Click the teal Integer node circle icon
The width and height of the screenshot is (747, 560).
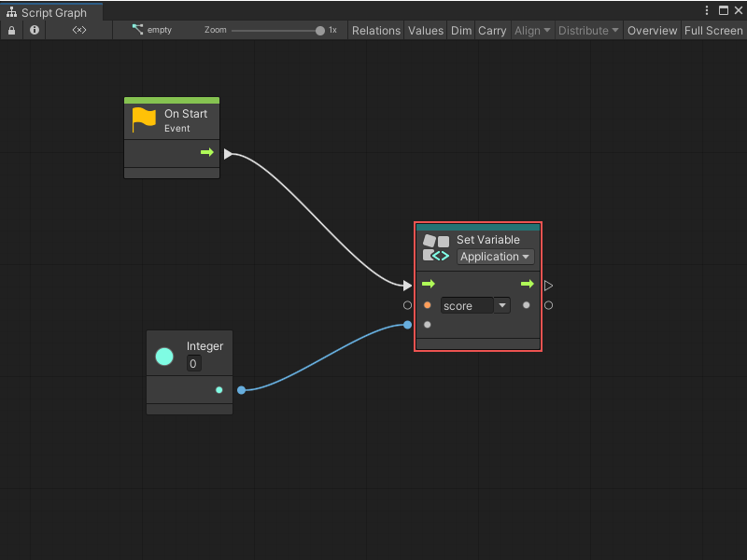tap(164, 357)
